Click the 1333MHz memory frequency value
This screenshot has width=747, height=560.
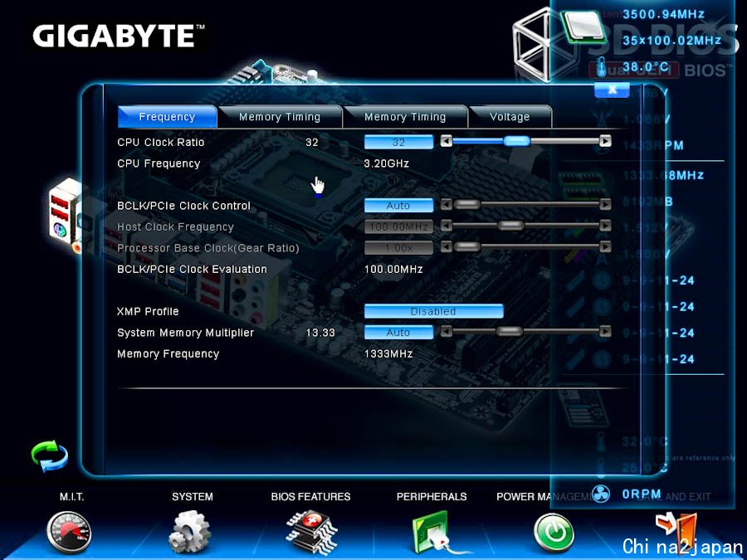tap(388, 353)
